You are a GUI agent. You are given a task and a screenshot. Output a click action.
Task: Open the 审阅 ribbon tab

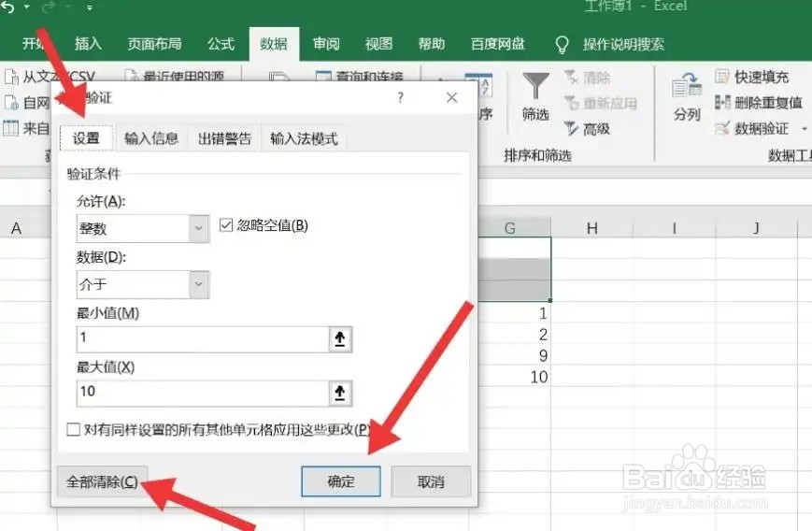click(326, 44)
